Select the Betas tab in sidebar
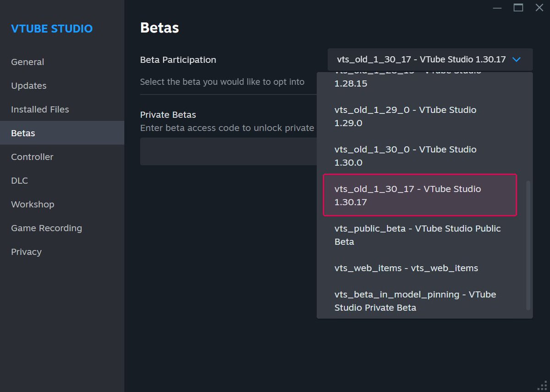The width and height of the screenshot is (550, 392). click(x=23, y=133)
